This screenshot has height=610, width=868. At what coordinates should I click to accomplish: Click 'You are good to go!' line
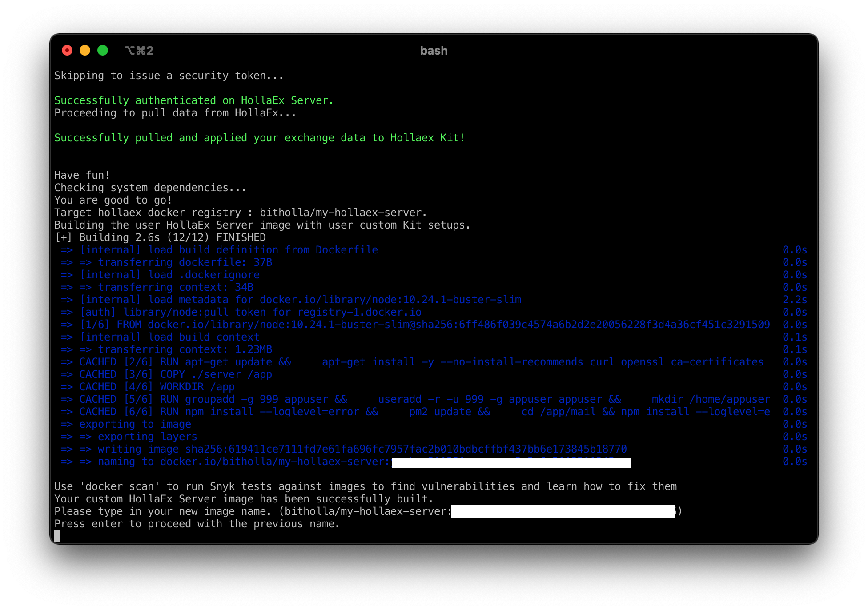coord(113,200)
